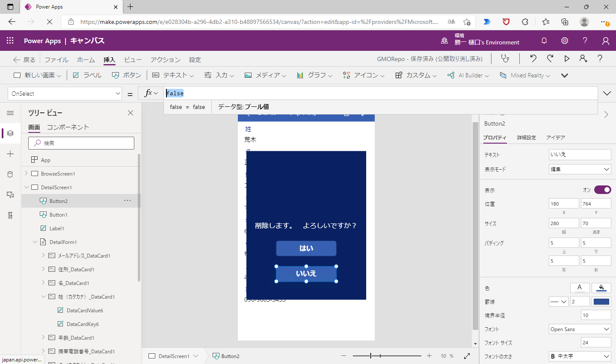Click the canvas zoom slider
616x364 pixels.
pos(387,356)
